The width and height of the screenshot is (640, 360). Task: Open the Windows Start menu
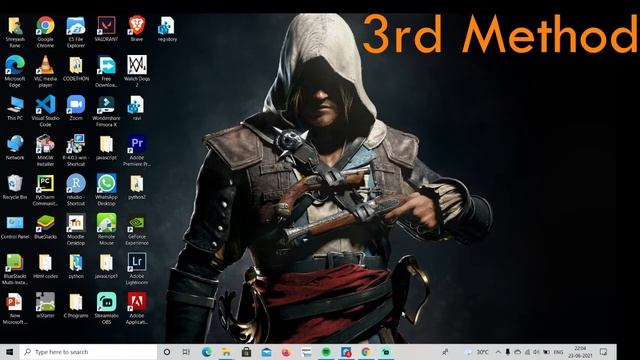(10, 352)
